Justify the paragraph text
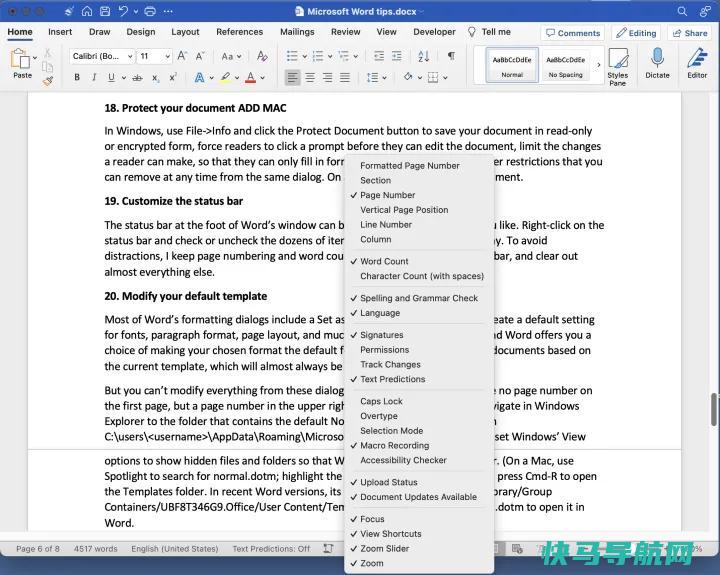Viewport: 720px width, 575px height. coord(345,77)
